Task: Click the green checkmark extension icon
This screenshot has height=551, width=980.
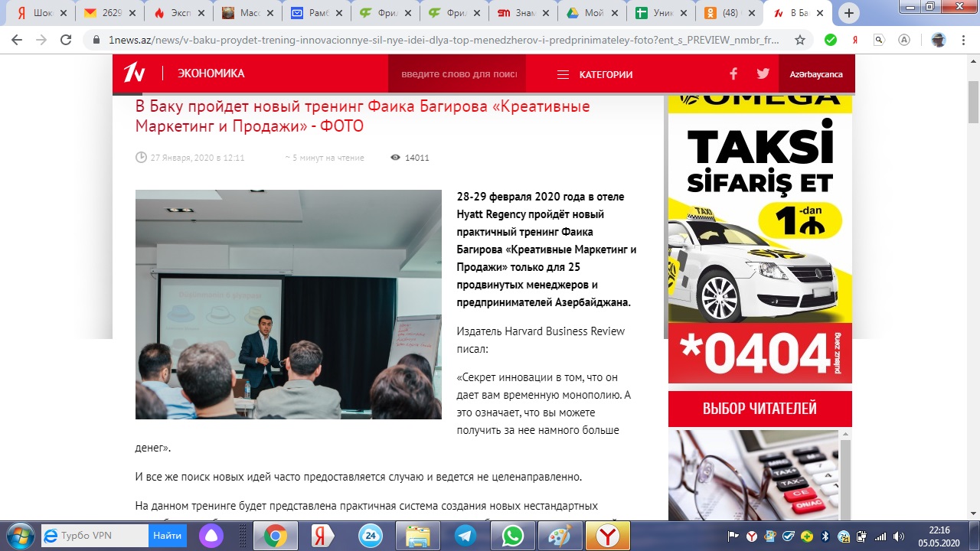Action: click(x=831, y=40)
